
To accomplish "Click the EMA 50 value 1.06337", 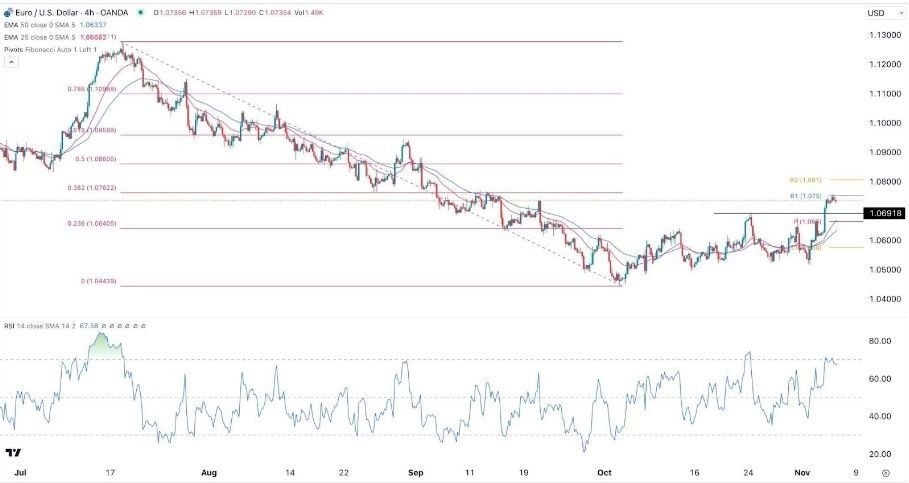I will click(93, 25).
